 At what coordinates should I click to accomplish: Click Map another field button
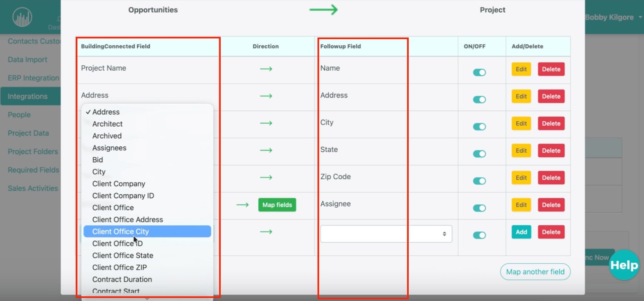535,272
